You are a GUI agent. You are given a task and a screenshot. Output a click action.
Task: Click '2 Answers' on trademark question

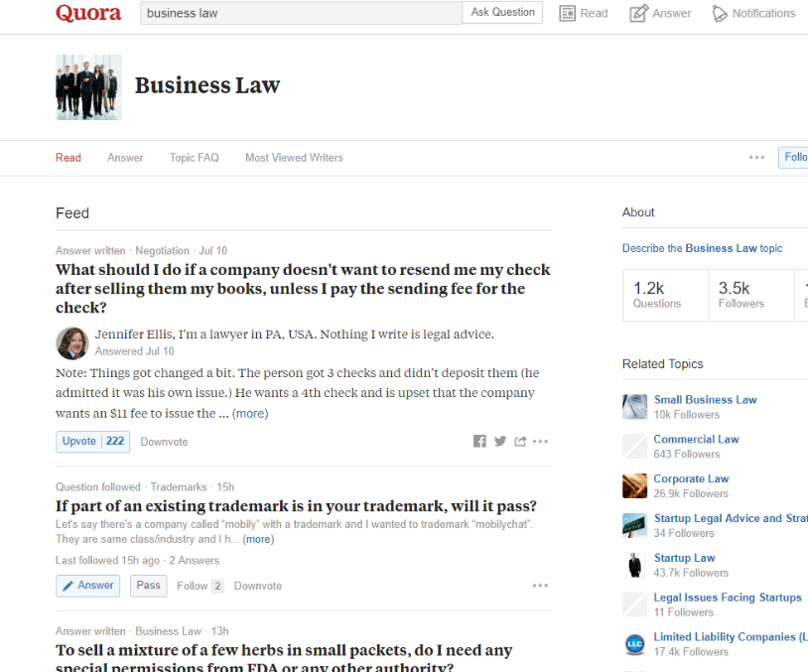point(194,560)
